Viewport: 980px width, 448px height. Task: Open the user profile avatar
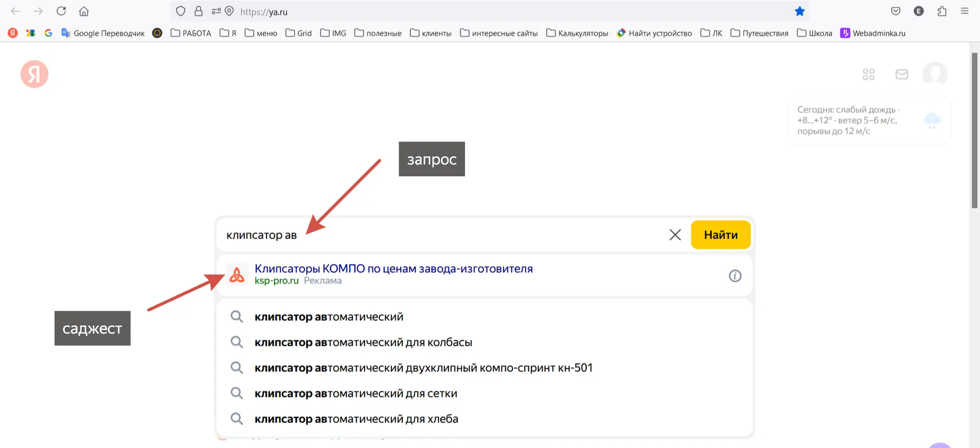(x=934, y=75)
